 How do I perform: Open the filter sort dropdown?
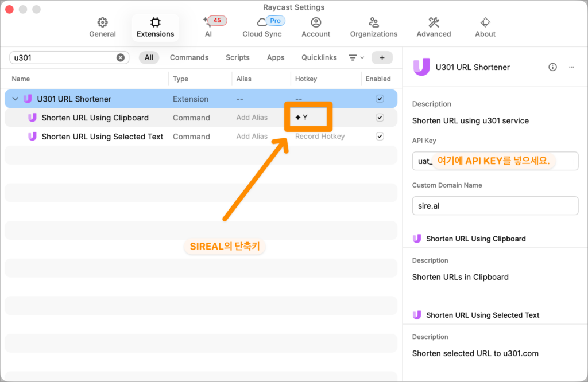click(355, 57)
